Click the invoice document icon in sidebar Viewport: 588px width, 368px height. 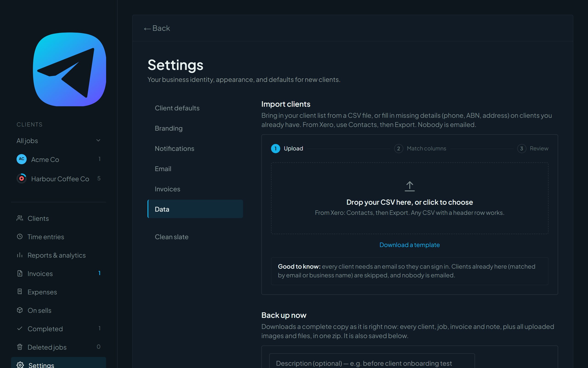(x=20, y=273)
